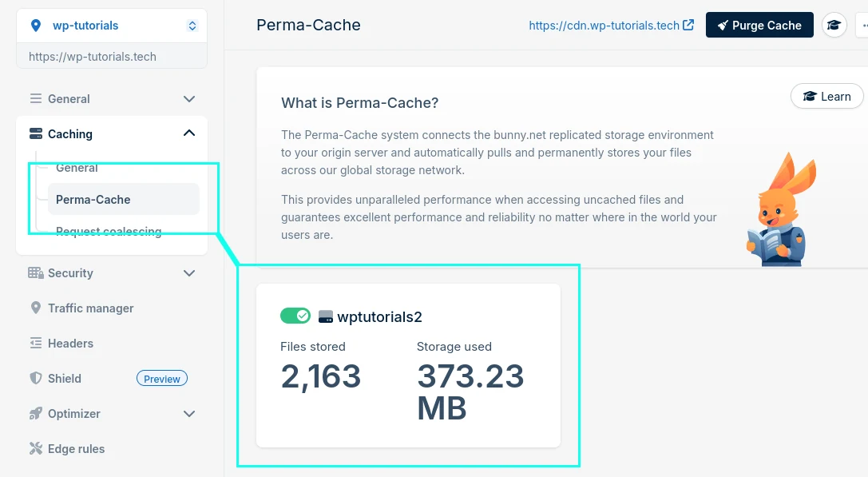Click the graduation cap icon in header
Image resolution: width=868 pixels, height=477 pixels.
834,26
